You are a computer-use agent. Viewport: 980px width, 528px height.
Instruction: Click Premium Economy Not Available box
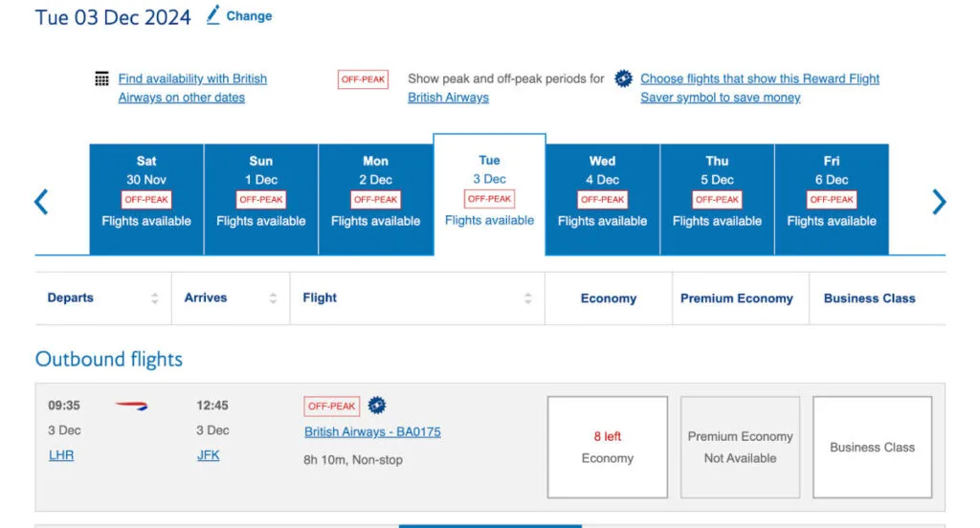click(740, 448)
